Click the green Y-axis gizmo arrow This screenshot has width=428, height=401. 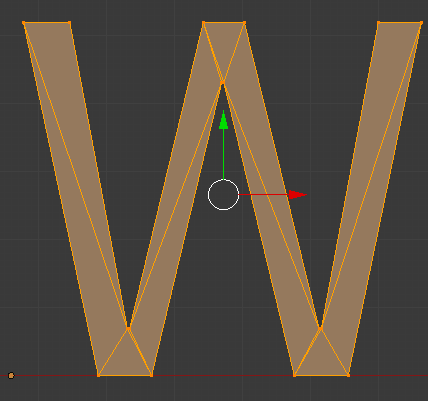pyautogui.click(x=224, y=120)
